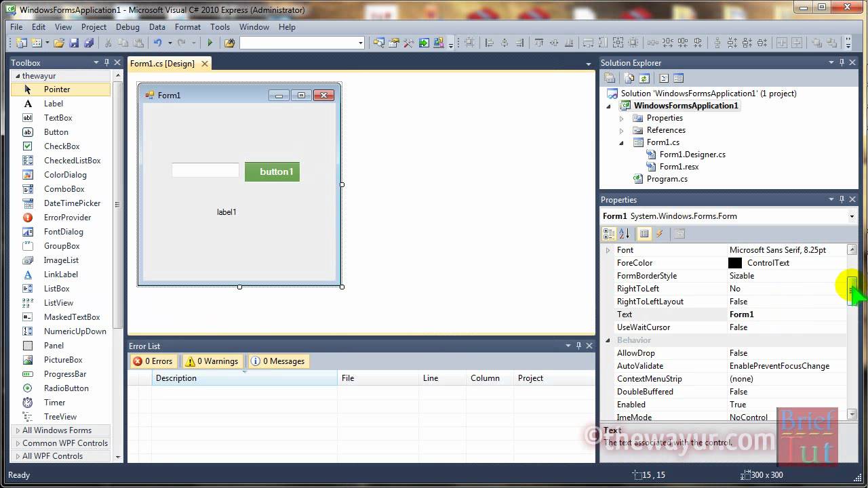Image resolution: width=868 pixels, height=488 pixels.
Task: Collapse the WindowsFormsApplication1 project node
Action: 608,106
